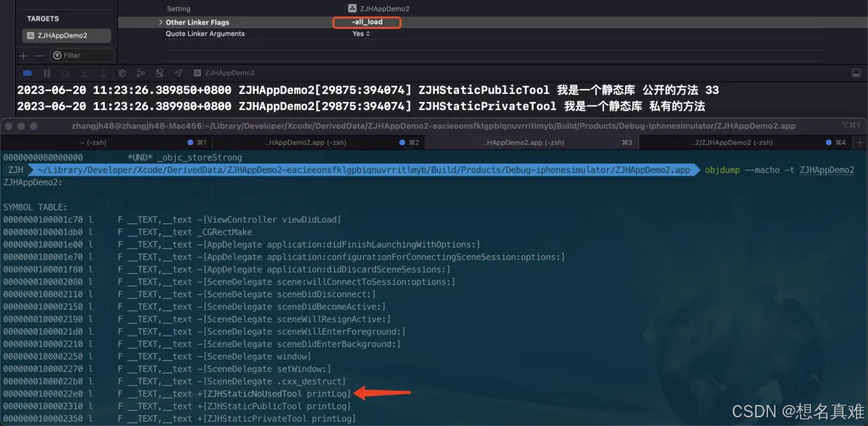Click the Step Out icon
The width and height of the screenshot is (868, 426).
tap(103, 72)
